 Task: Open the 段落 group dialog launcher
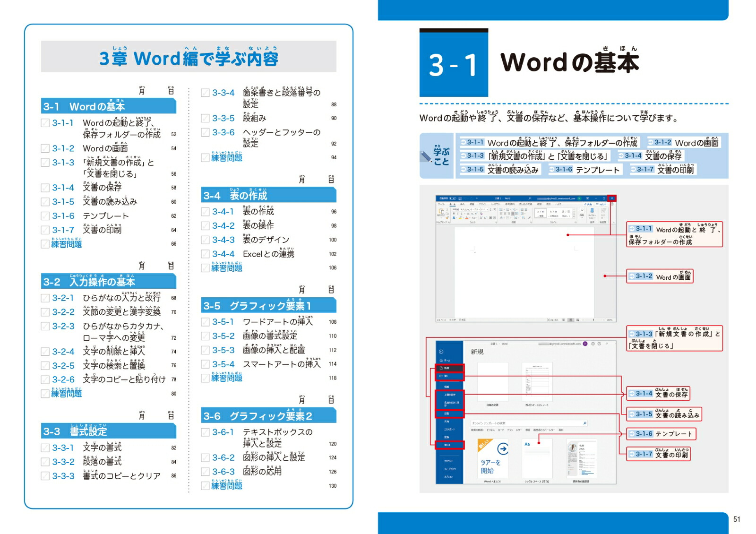tap(531, 222)
